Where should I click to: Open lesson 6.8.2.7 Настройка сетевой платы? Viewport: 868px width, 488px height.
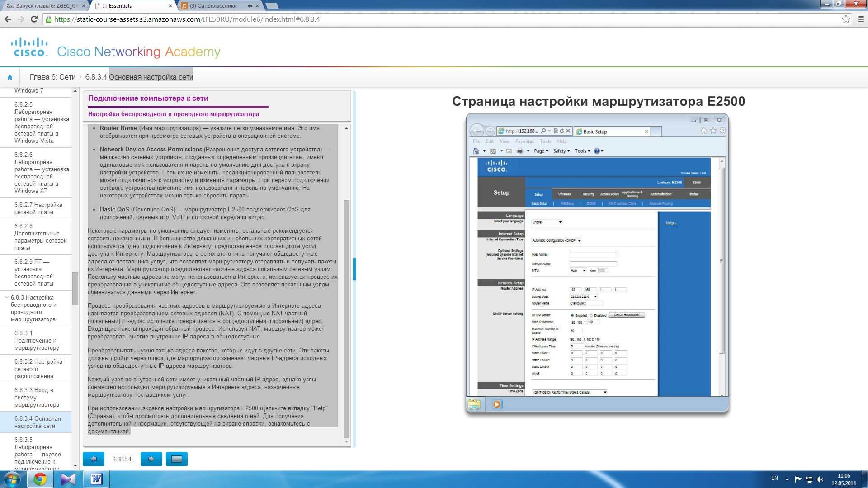38,208
